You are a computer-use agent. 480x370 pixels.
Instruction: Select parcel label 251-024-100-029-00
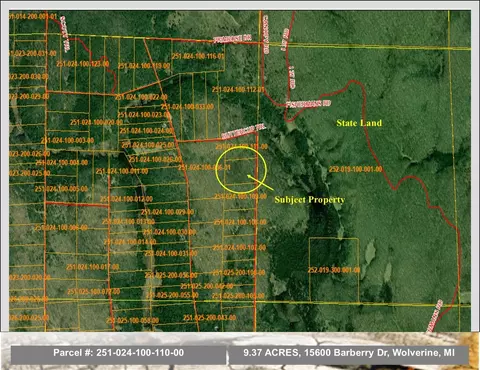pos(167,212)
